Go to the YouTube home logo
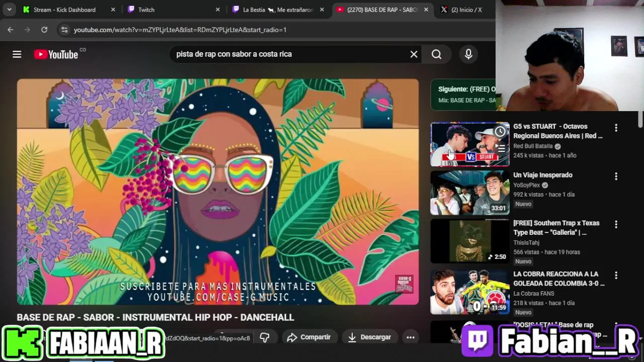Viewport: 644px width, 362px height. click(56, 54)
